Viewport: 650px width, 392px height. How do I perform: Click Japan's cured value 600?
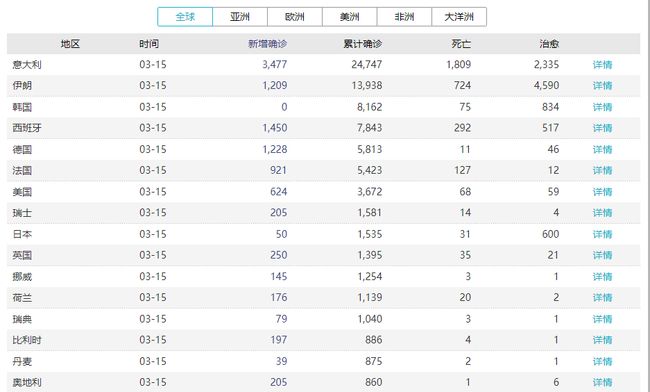551,234
